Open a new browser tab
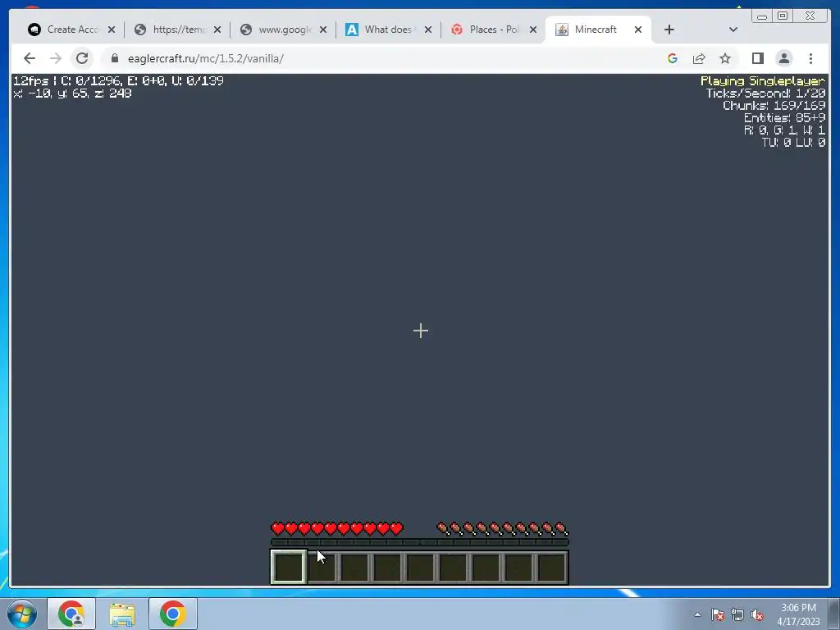Screen dimensions: 840x630 pos(669,30)
